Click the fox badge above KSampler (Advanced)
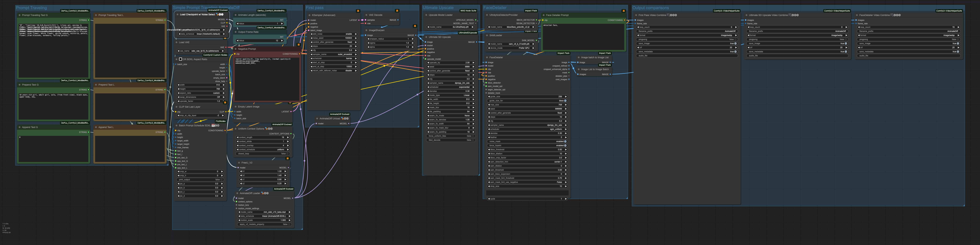The image size is (980, 245). click(358, 11)
